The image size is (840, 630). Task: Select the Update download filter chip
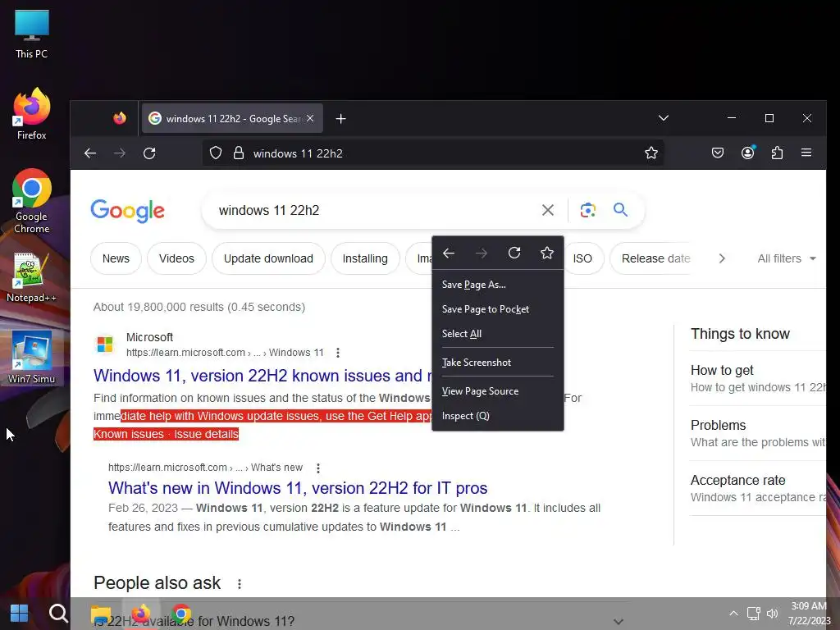pyautogui.click(x=268, y=258)
